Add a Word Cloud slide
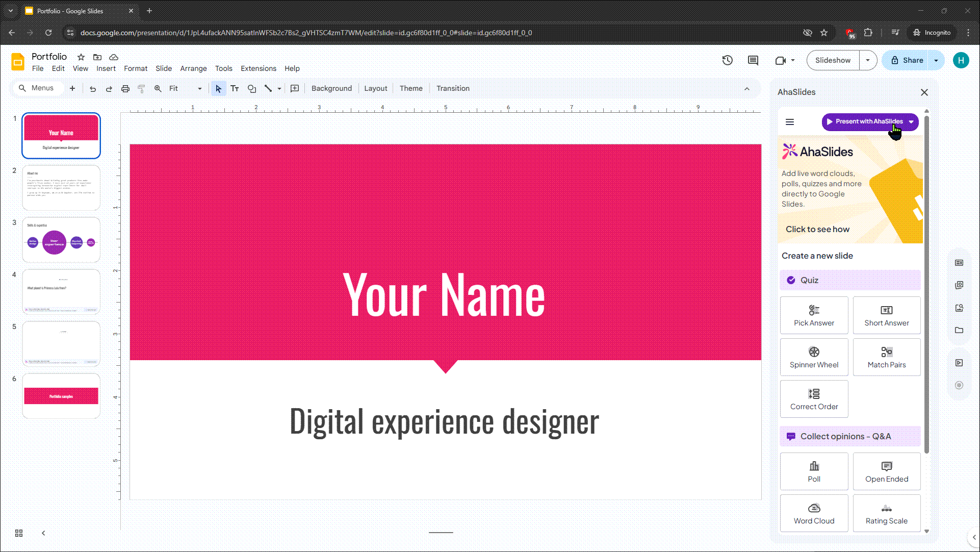This screenshot has height=552, width=980. pyautogui.click(x=814, y=513)
